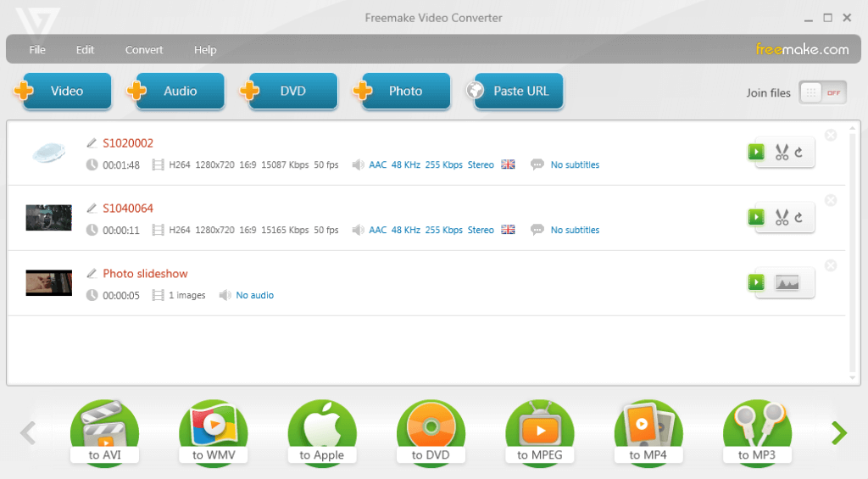The width and height of the screenshot is (868, 479).
Task: Rename S1020002 using the pencil icon
Action: click(x=92, y=143)
